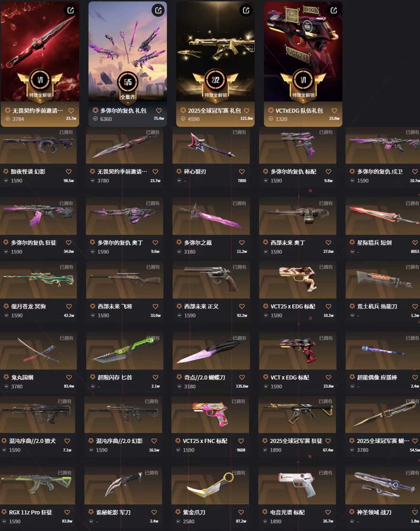Click share icon on 2025全球冠军赛 礼包 card
Viewport: 420px width, 531px height.
[x=246, y=10]
